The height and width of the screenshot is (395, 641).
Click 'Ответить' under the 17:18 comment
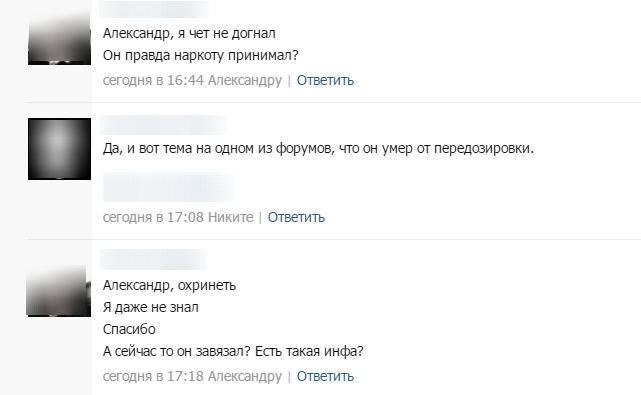pos(325,376)
